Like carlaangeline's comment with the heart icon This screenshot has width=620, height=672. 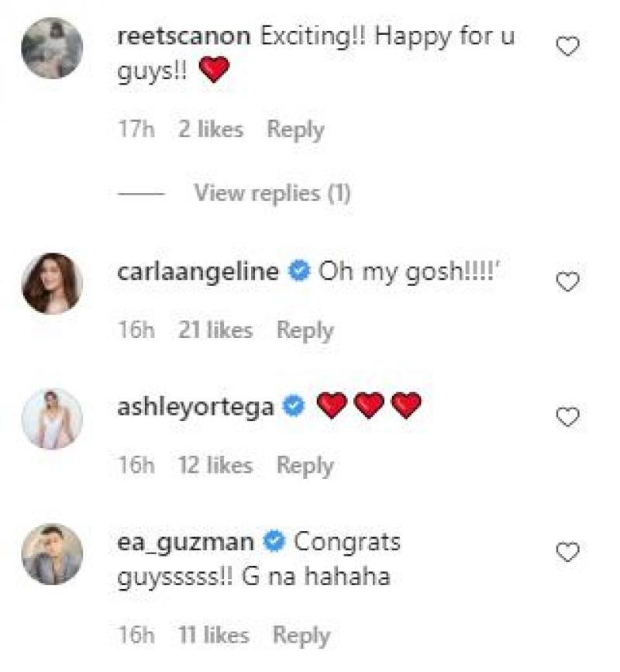pyautogui.click(x=569, y=283)
